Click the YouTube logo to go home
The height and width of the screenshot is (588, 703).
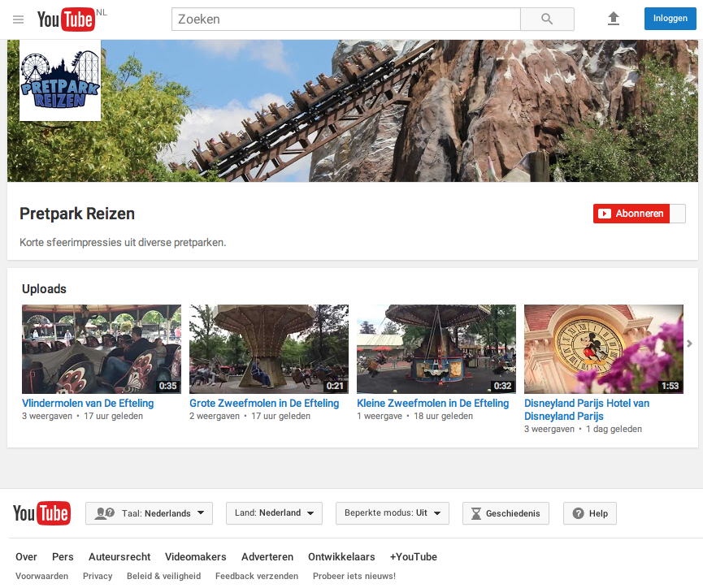coord(66,19)
